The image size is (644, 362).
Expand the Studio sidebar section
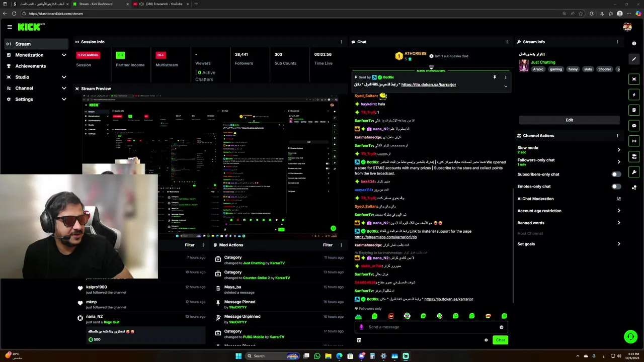point(36,77)
